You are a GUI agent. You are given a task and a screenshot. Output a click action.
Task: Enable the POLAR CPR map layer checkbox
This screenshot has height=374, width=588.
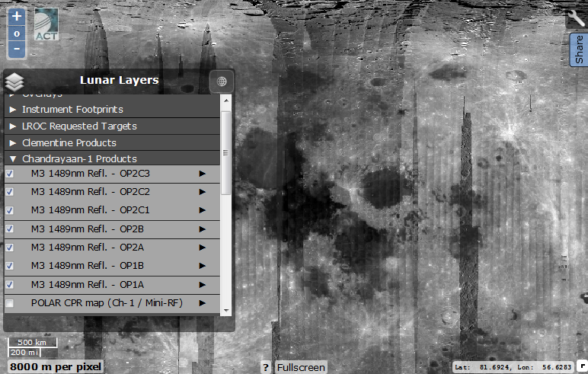click(10, 303)
